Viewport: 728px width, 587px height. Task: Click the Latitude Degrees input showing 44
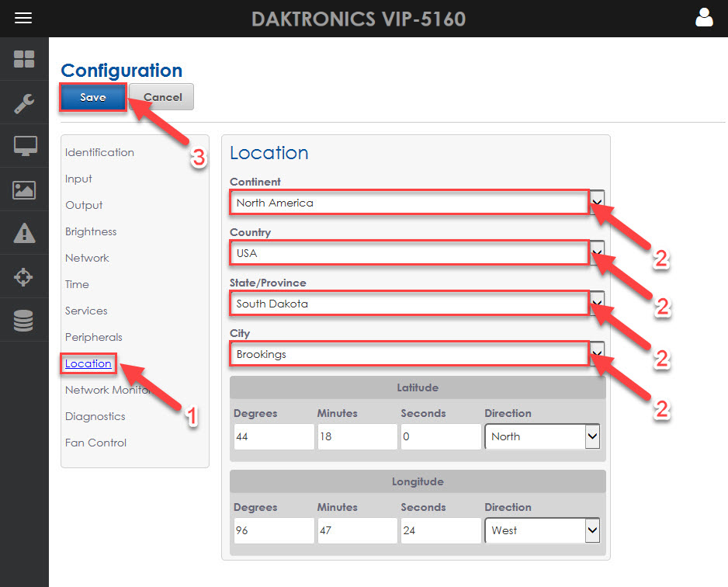point(273,436)
